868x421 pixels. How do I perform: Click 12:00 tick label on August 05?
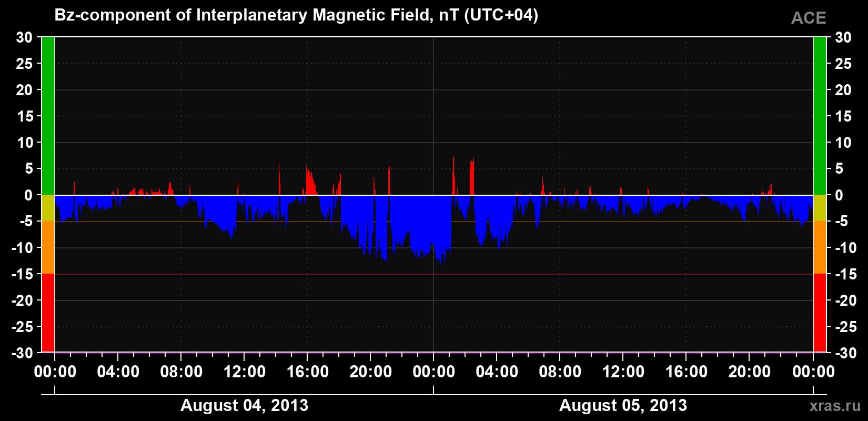click(623, 372)
